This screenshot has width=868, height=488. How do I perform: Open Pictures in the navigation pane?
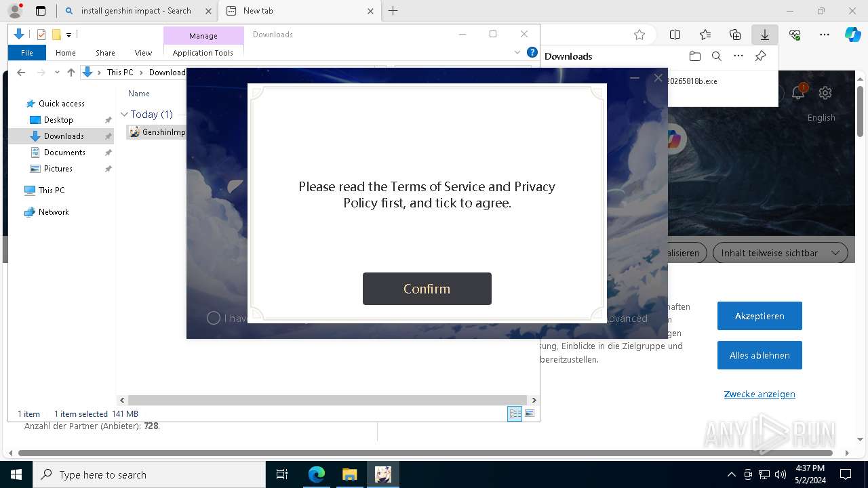tap(58, 169)
